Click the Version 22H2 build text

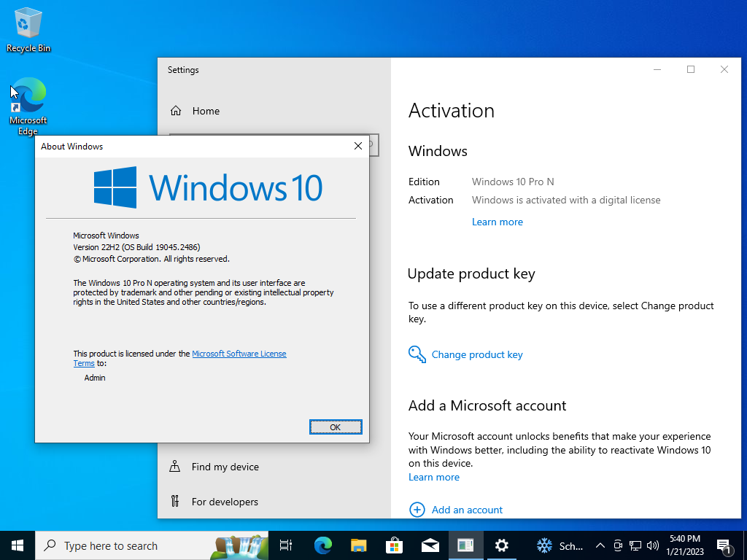pyautogui.click(x=136, y=247)
